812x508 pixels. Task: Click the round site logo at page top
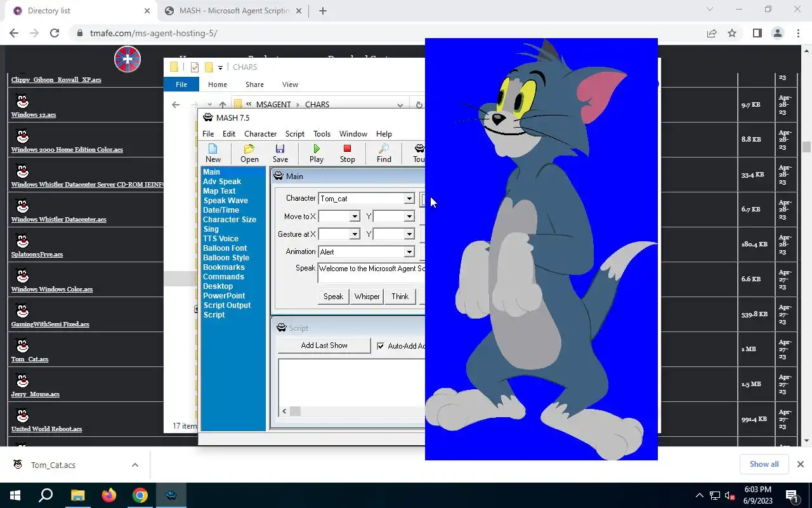pos(128,59)
